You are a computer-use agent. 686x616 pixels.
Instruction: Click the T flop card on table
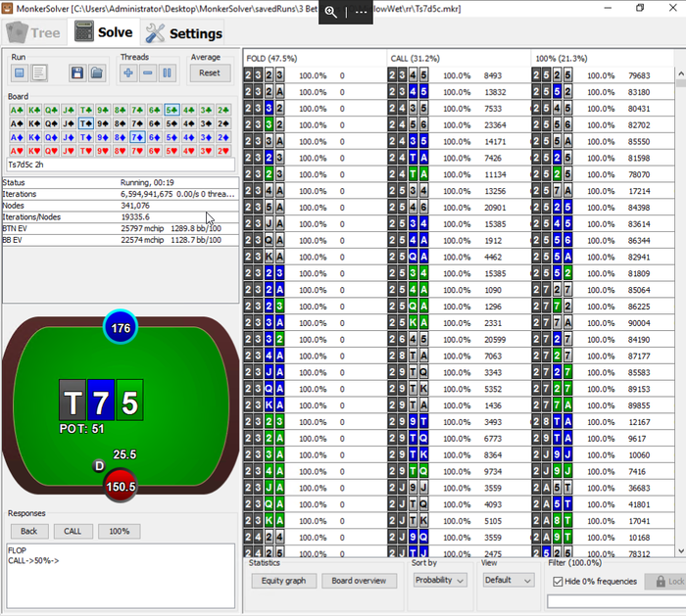pyautogui.click(x=73, y=400)
